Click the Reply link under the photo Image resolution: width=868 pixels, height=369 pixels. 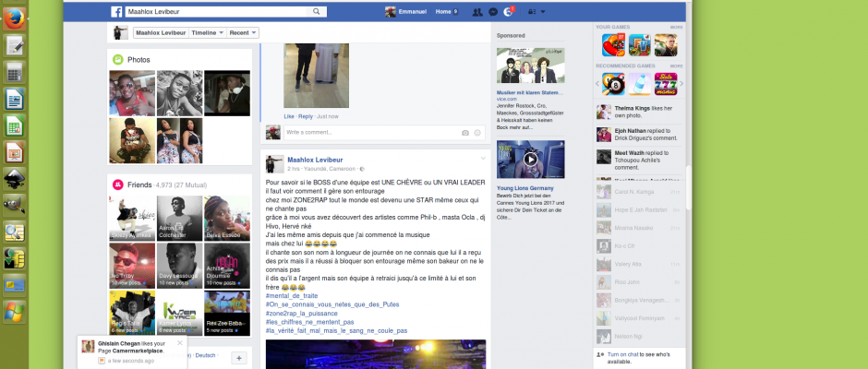305,116
